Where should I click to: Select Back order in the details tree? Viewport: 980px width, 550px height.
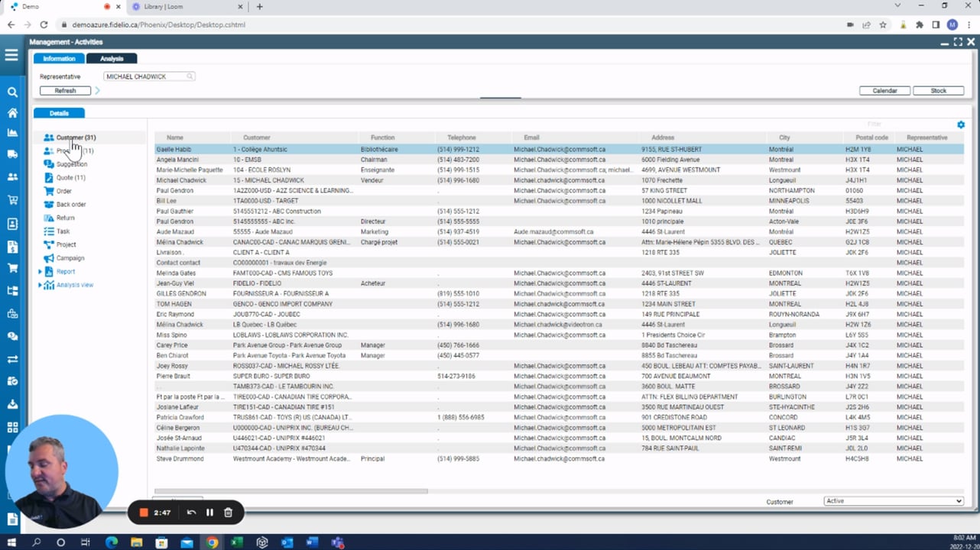coord(70,204)
